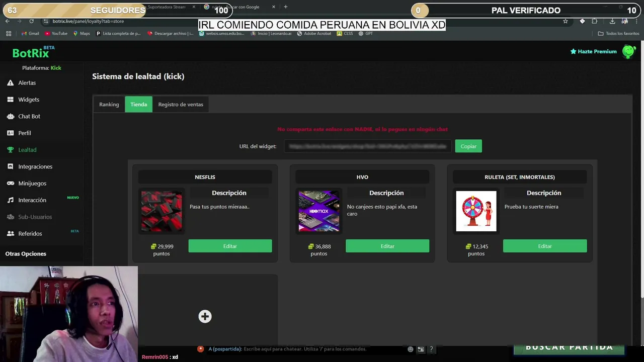The image size is (644, 362).
Task: Switch to the Buscar con Google browser tab
Action: 239,7
